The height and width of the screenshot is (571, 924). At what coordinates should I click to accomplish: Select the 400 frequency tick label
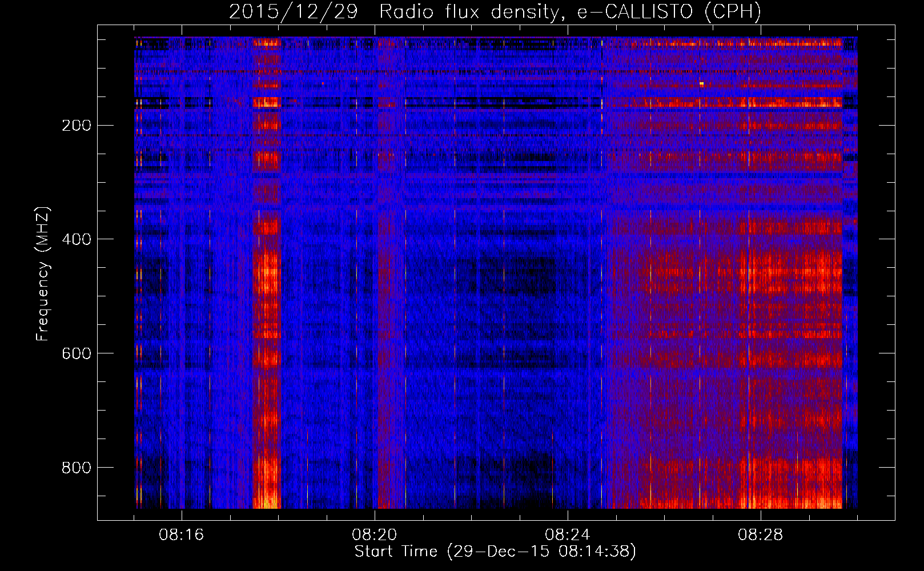[77, 239]
